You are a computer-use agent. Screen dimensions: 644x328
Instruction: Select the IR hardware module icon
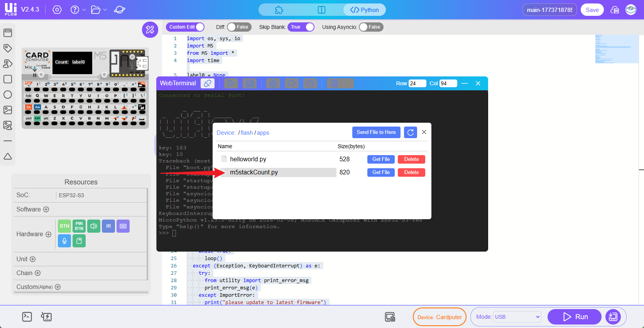click(x=108, y=226)
